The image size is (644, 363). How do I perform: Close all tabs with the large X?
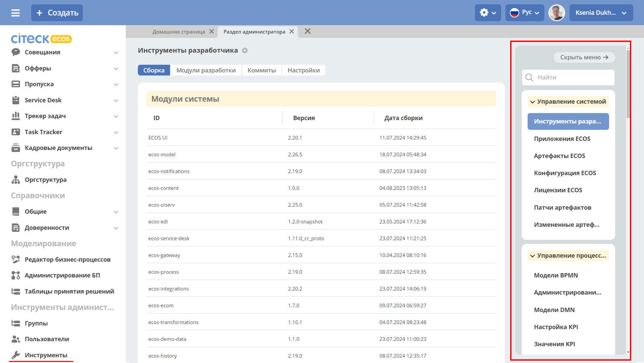tap(308, 31)
